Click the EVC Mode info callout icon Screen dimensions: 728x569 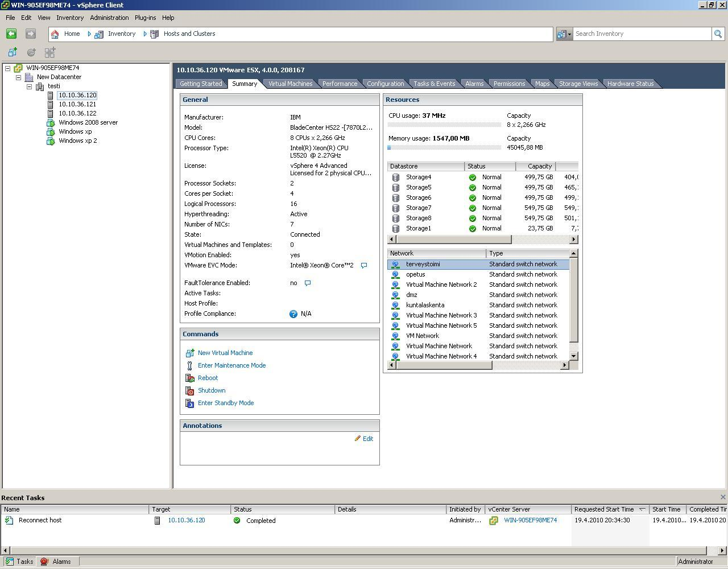(364, 265)
